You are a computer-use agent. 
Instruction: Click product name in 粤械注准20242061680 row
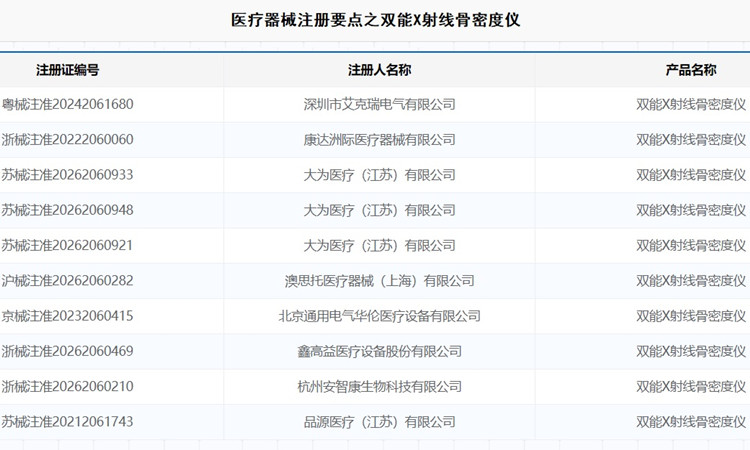(x=691, y=104)
